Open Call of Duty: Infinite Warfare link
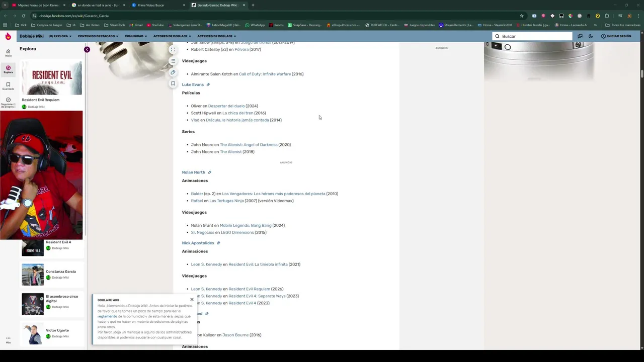The width and height of the screenshot is (644, 362). click(265, 74)
